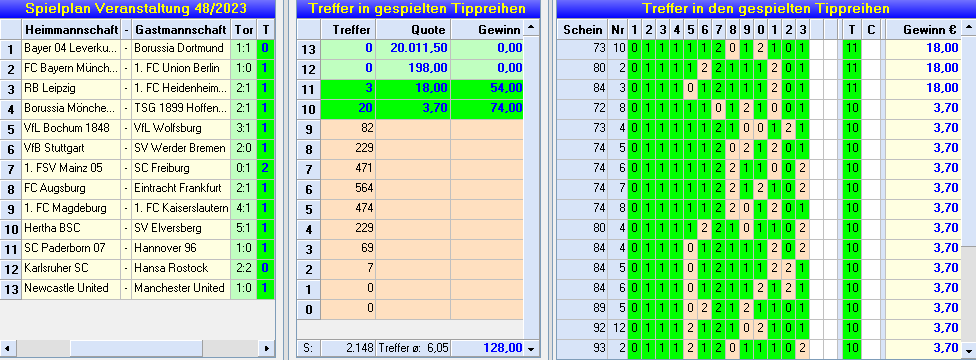Screen dimensions: 976x360
Task: Click Heimmannschaft column header
Action: (x=72, y=29)
